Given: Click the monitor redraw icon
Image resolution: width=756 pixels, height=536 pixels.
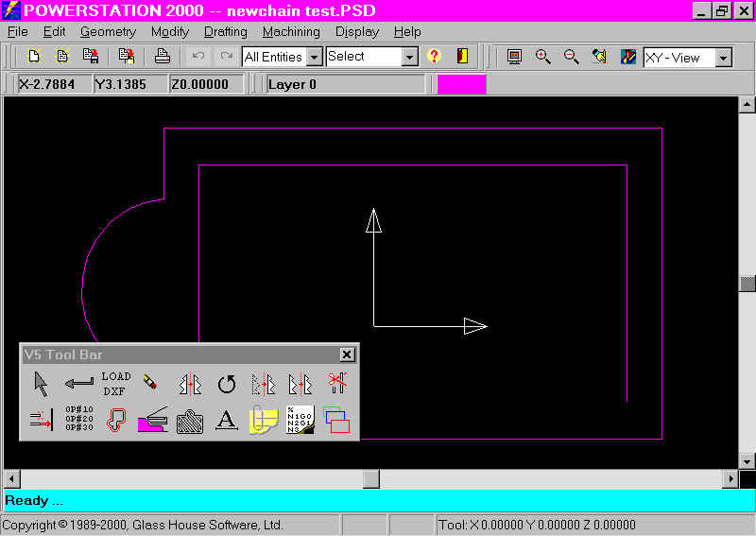Looking at the screenshot, I should [514, 57].
